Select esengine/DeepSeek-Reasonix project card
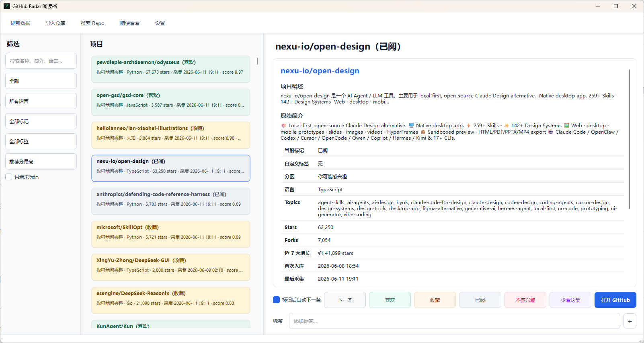This screenshot has width=644, height=343. 171,300
